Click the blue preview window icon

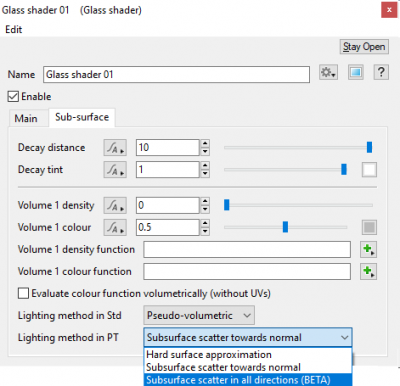355,72
